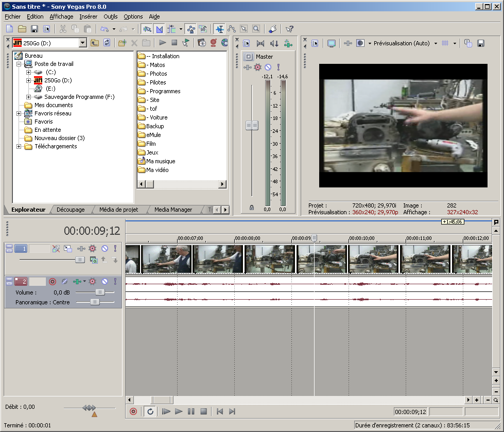
Task: Mute the Master bus
Action: [268, 67]
